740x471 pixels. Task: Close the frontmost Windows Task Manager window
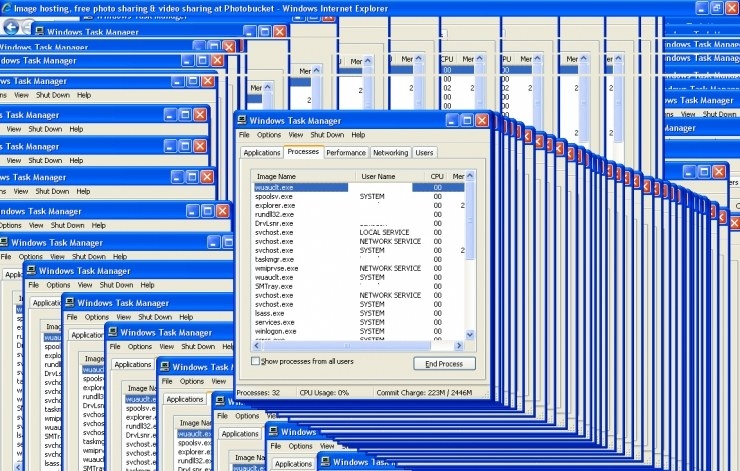coord(481,120)
